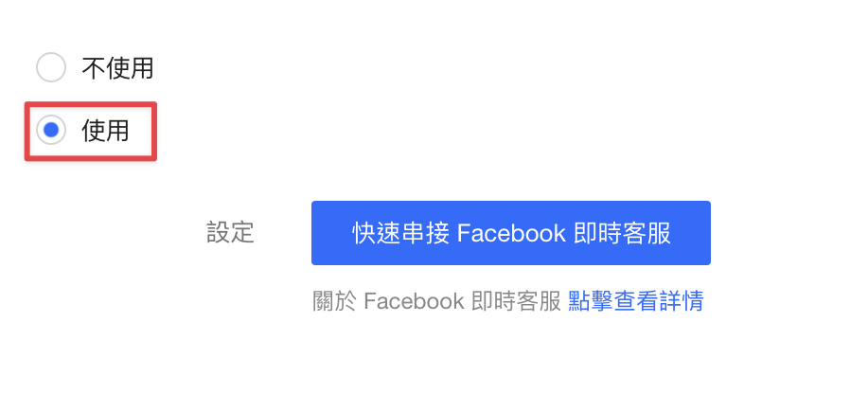Follow the blue 點擊查看詳情 hyperlink

click(x=635, y=301)
